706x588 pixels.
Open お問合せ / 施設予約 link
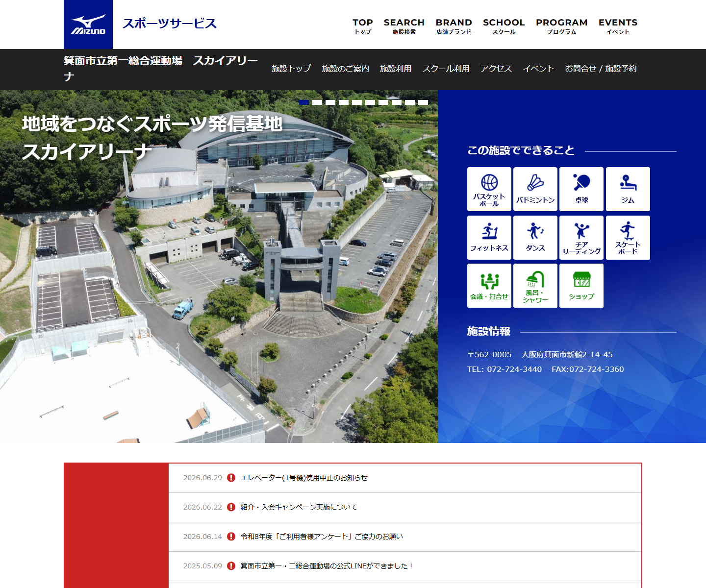(601, 69)
